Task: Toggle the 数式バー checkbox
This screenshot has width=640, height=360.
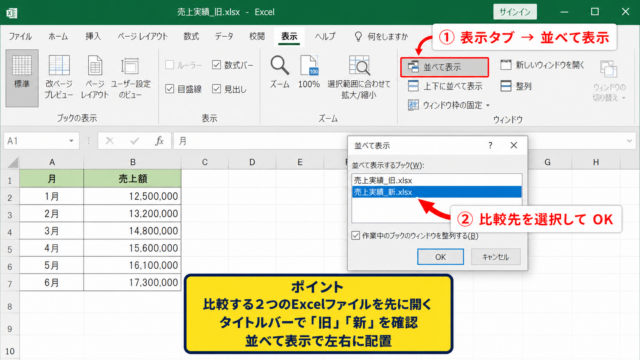Action: tap(216, 65)
